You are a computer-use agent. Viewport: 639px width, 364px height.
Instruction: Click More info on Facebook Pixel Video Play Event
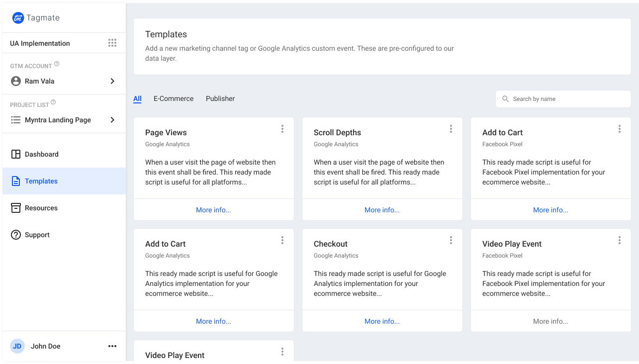550,321
